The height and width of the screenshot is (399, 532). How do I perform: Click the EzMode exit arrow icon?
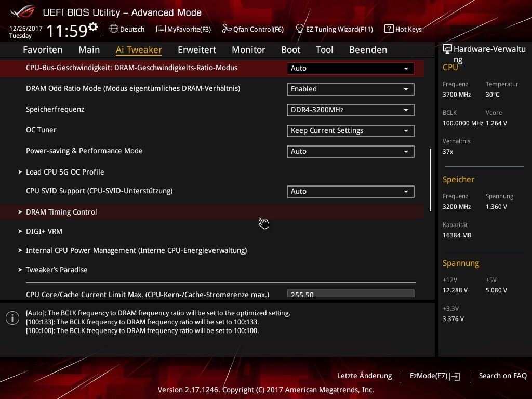click(455, 376)
